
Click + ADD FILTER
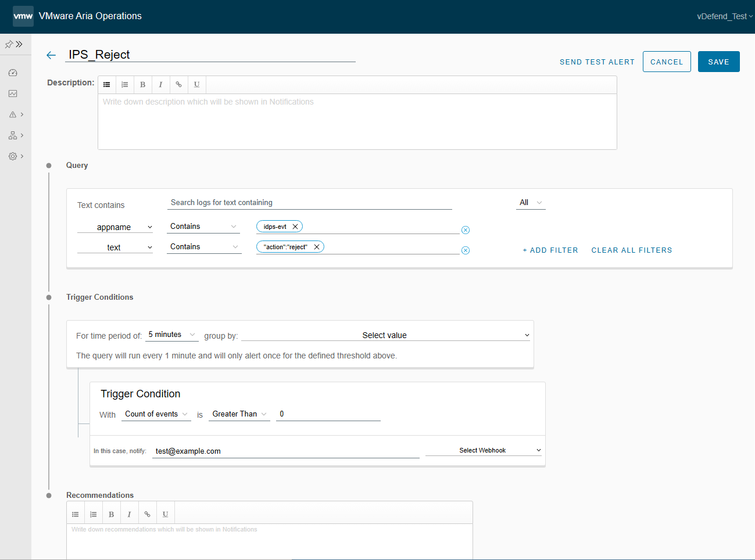(x=550, y=250)
